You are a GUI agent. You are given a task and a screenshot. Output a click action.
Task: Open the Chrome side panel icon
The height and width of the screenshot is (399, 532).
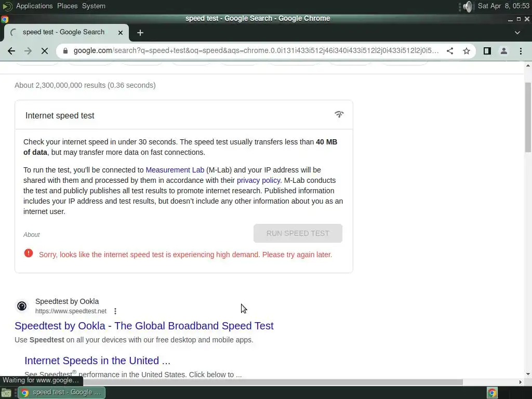(x=487, y=51)
